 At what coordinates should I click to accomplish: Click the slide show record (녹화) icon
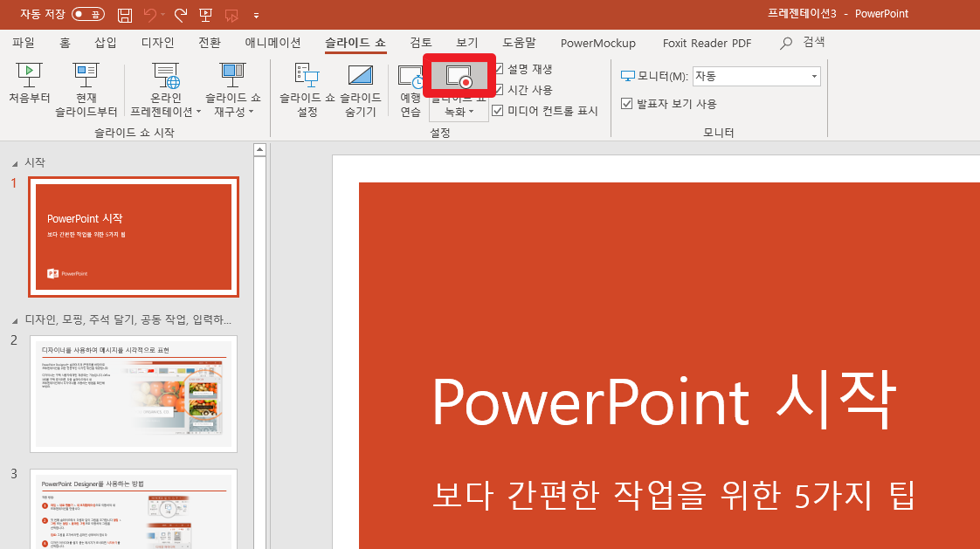(459, 77)
